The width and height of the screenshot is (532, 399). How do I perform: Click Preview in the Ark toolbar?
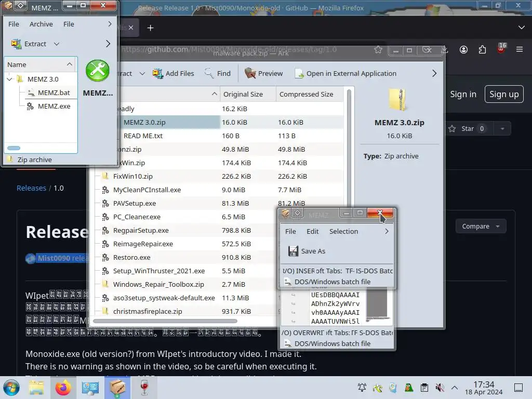click(263, 73)
